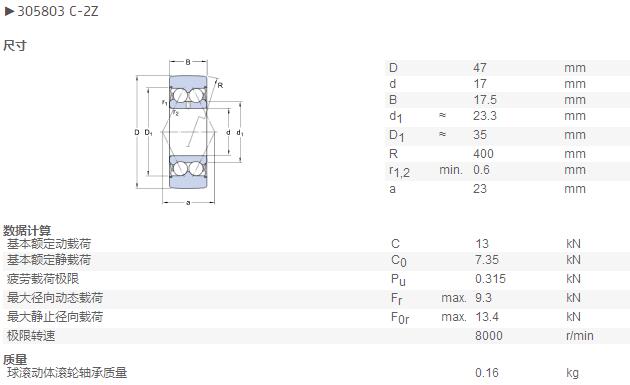Click the a dimension label below diagram
630x385 pixels.
[188, 203]
